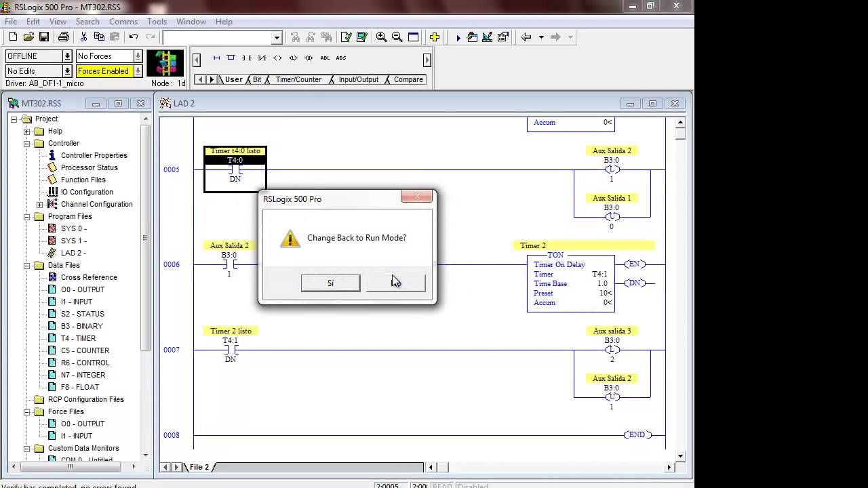The width and height of the screenshot is (868, 488).
Task: Click the Open folder toolbar icon
Action: [x=28, y=37]
